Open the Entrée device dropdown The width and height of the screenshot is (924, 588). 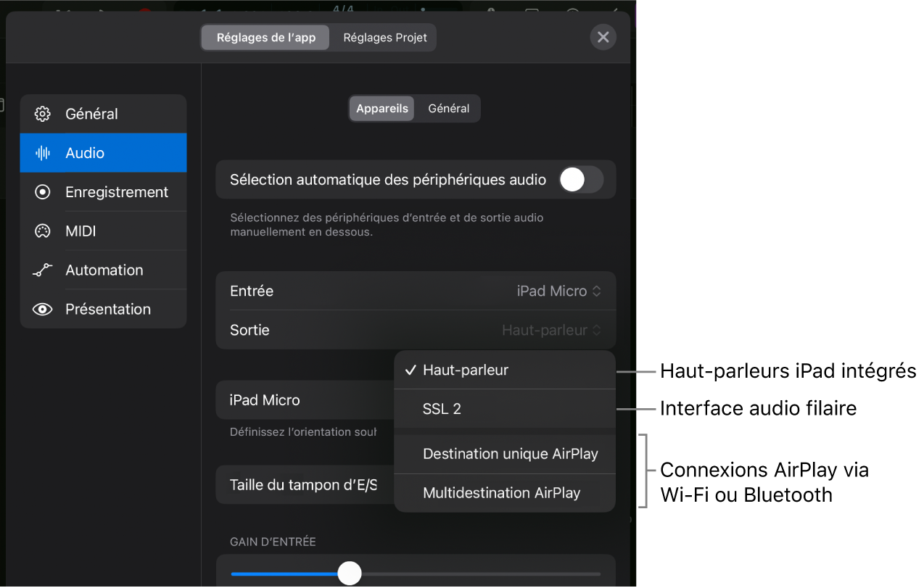coord(560,291)
